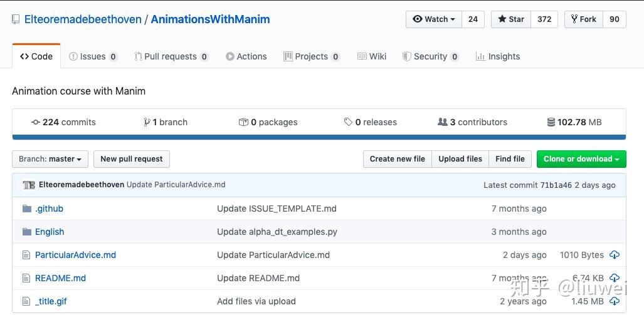Viewport: 644px width, 315px height.
Task: Open the Elteoremadebeethoven owner link
Action: click(83, 19)
